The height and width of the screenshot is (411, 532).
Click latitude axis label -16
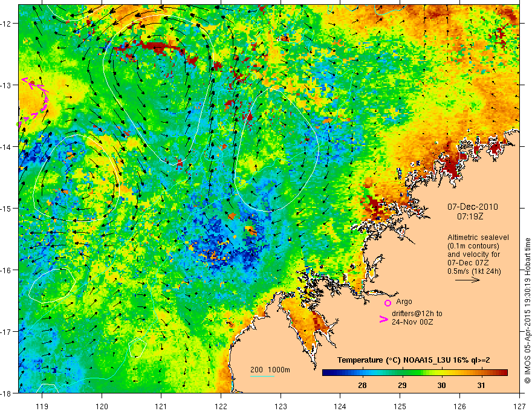[7, 270]
